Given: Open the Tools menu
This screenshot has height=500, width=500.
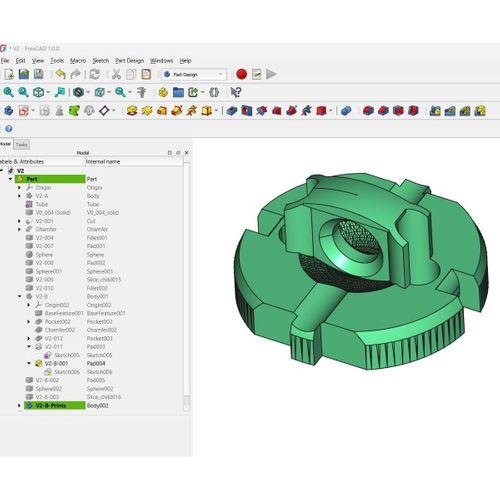Looking at the screenshot, I should coord(57,61).
